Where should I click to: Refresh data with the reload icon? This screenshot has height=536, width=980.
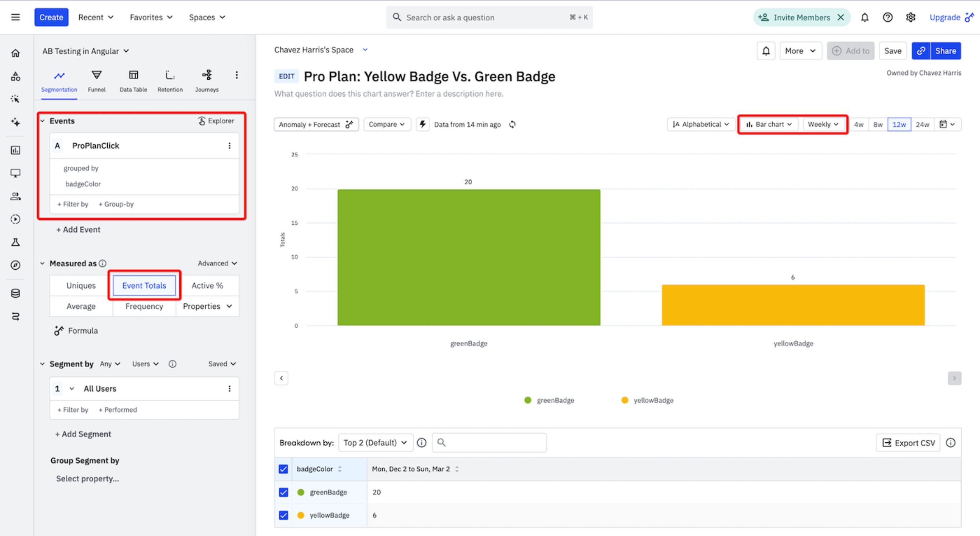[513, 124]
